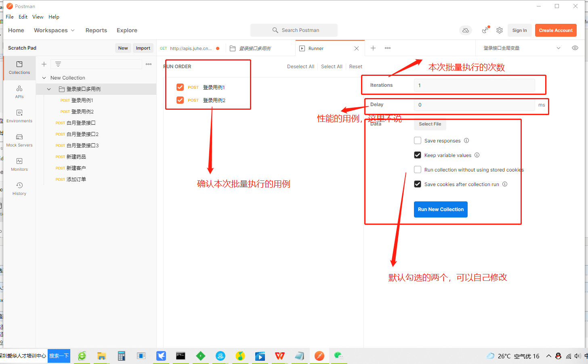This screenshot has height=364, width=588.
Task: Open the Collections sidebar panel
Action: 19,68
